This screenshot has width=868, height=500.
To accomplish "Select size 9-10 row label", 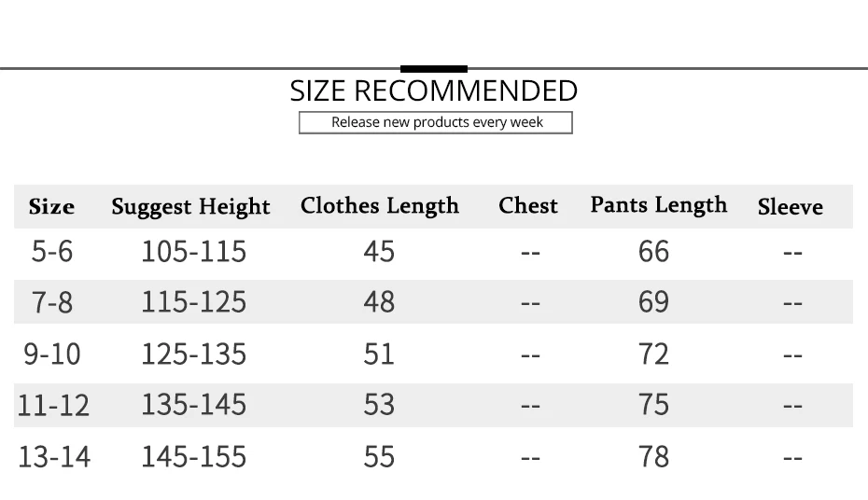I will [52, 354].
